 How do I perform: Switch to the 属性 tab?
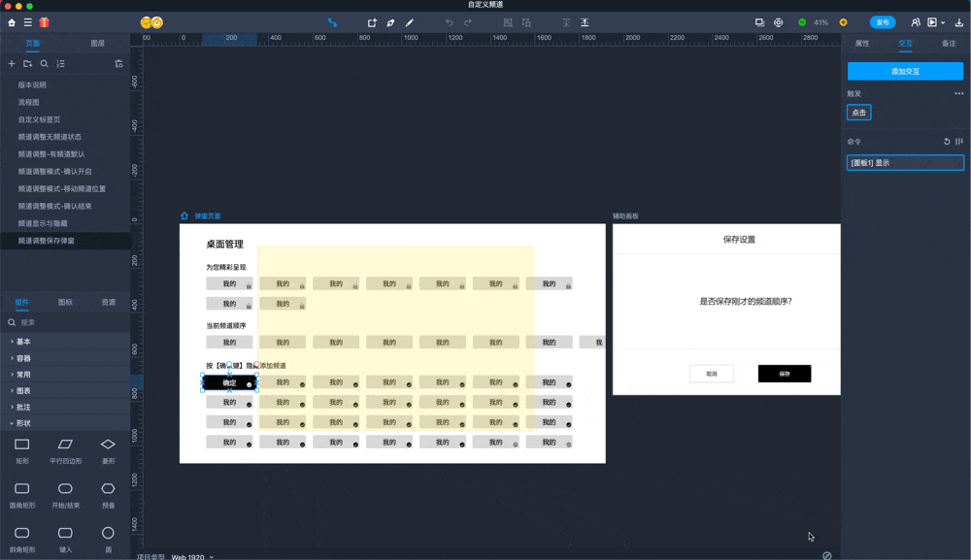pos(862,44)
